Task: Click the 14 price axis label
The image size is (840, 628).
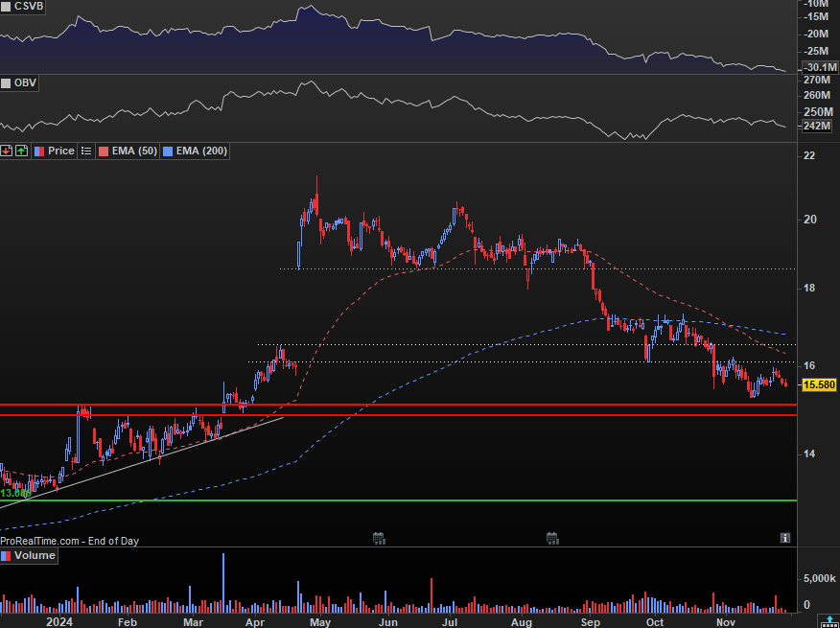Action: [x=809, y=454]
